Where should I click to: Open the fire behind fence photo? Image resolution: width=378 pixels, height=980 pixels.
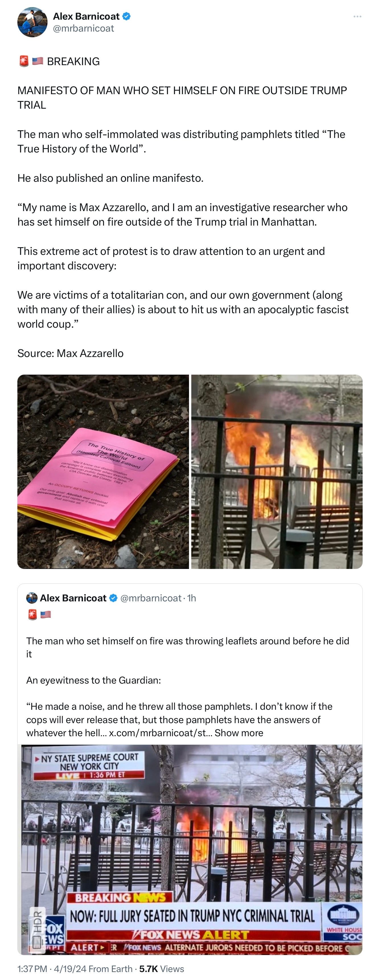(x=277, y=472)
